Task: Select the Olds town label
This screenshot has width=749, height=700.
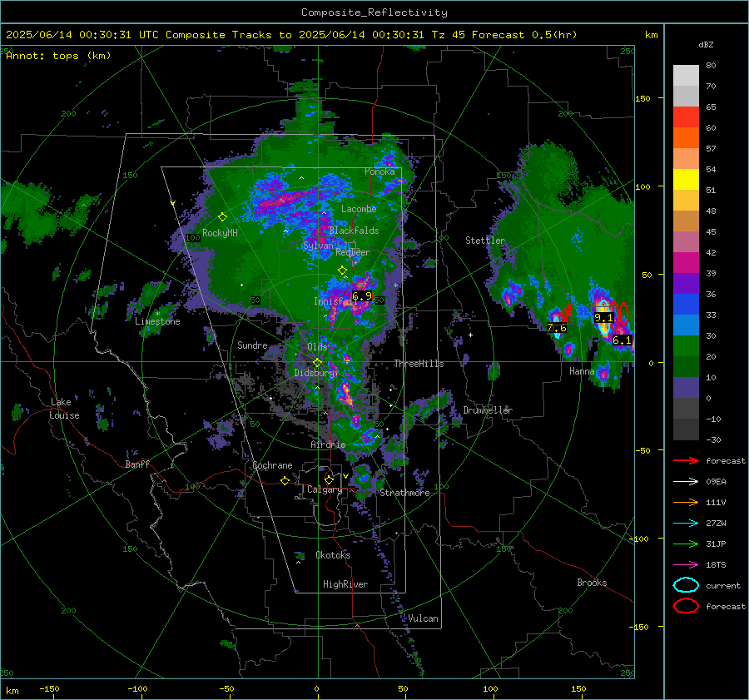Action: [x=317, y=346]
